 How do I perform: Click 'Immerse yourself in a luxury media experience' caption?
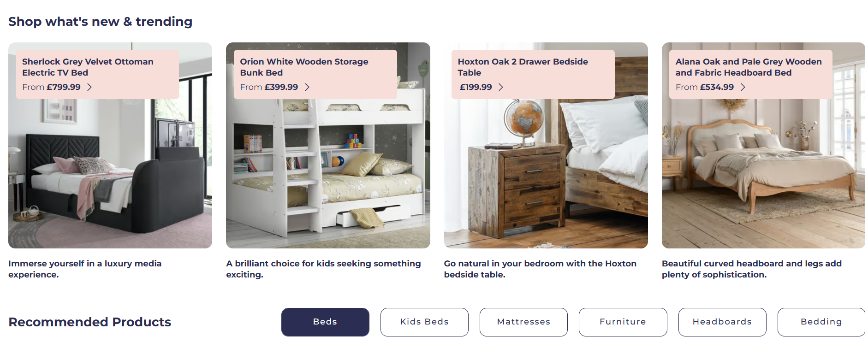click(x=85, y=269)
